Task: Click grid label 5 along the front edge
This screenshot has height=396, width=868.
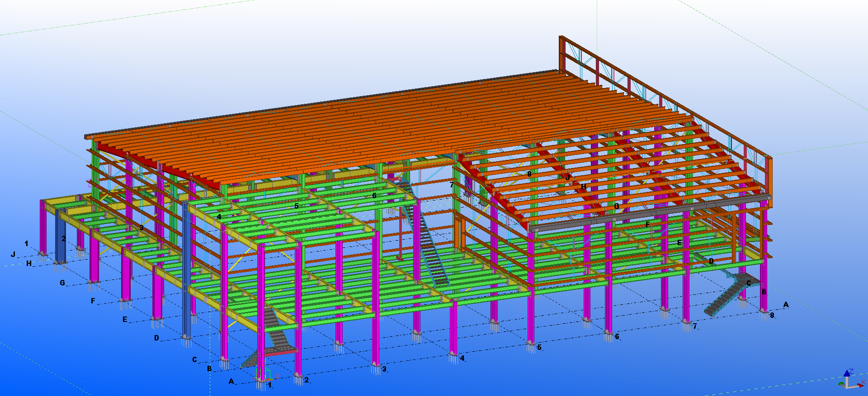Action: (539, 348)
